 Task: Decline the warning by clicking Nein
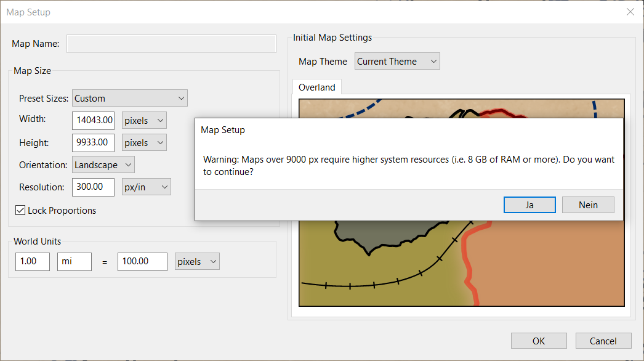[x=587, y=205]
